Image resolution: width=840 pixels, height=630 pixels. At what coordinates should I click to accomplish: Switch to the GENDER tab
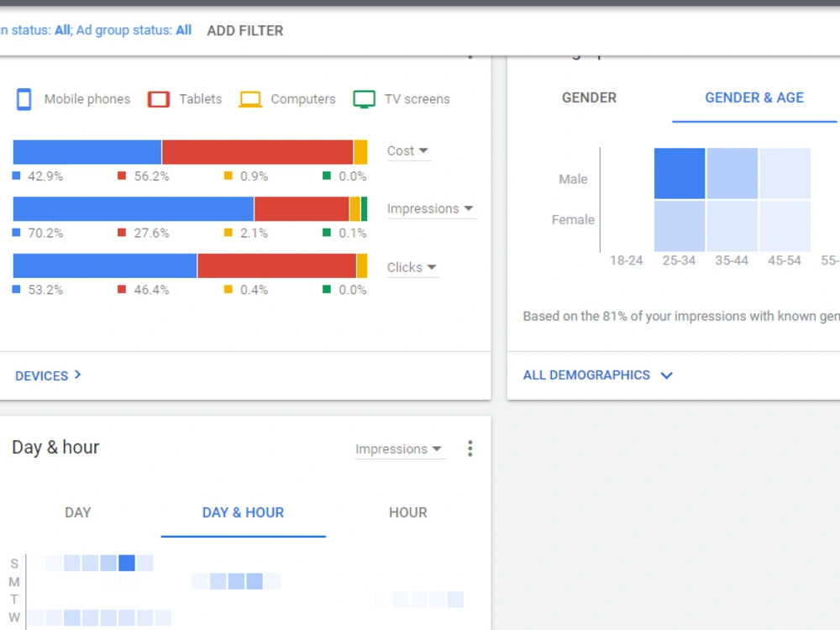tap(589, 98)
